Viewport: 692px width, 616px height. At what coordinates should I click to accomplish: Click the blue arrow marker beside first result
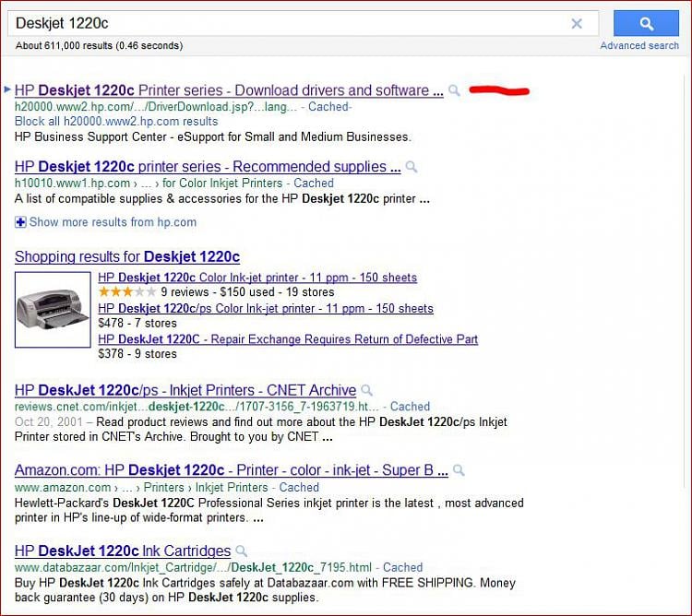pos(7,89)
